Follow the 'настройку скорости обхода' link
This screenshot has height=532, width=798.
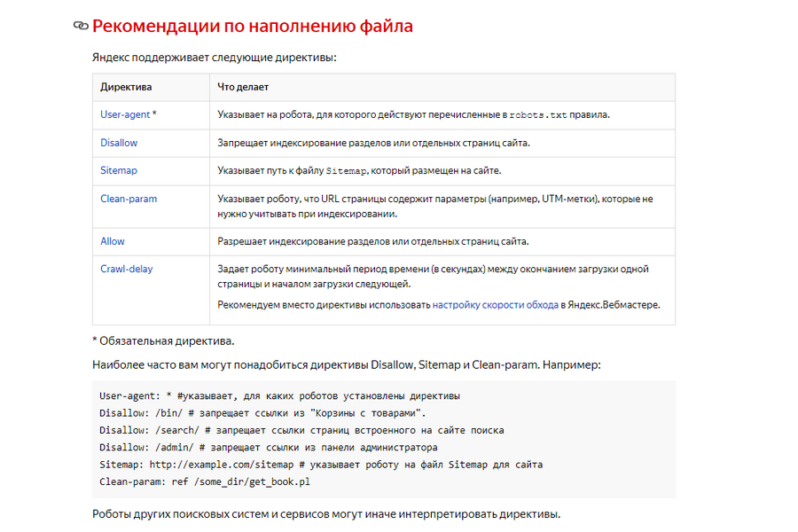(495, 304)
